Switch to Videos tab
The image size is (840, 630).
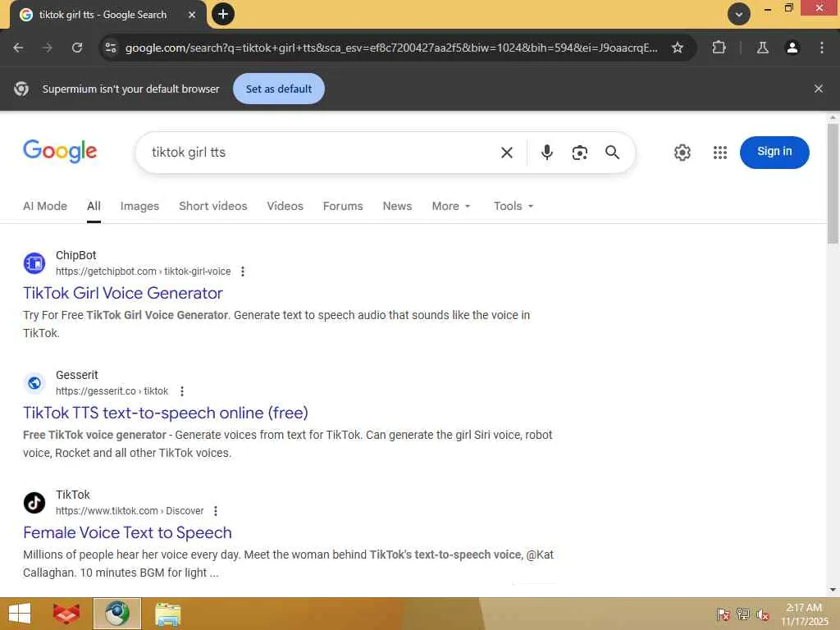(285, 206)
